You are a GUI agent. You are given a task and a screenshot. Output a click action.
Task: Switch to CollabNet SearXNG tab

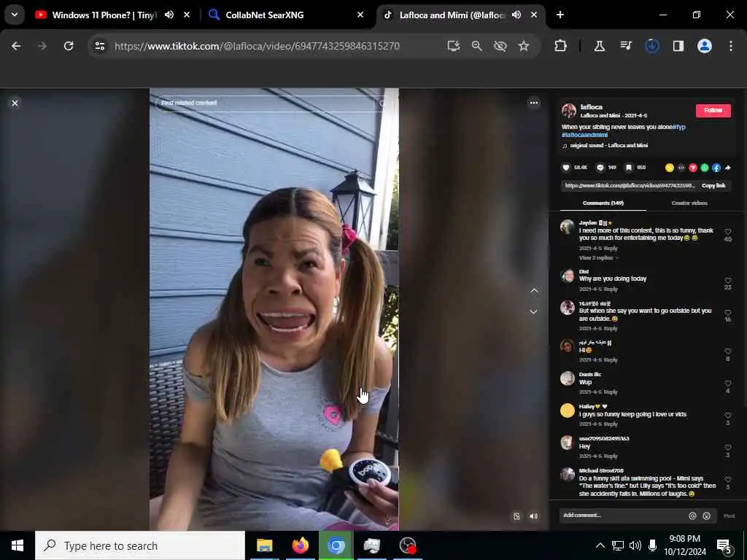[264, 15]
